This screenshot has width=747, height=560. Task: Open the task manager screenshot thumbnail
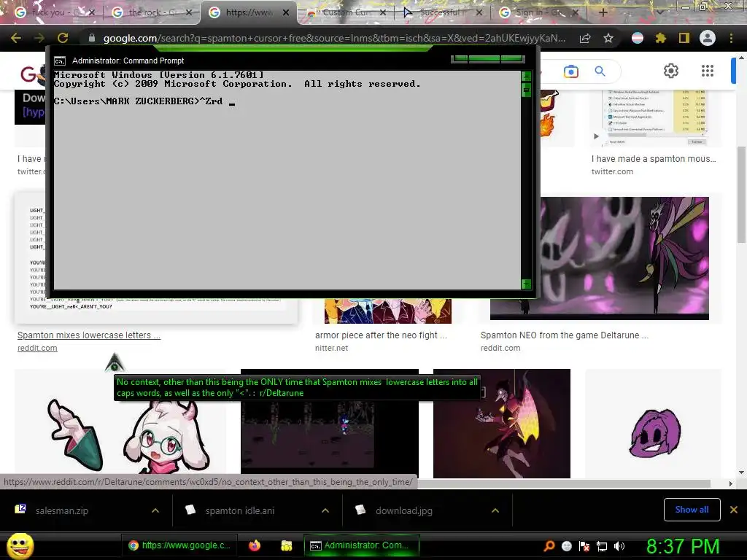point(656,118)
